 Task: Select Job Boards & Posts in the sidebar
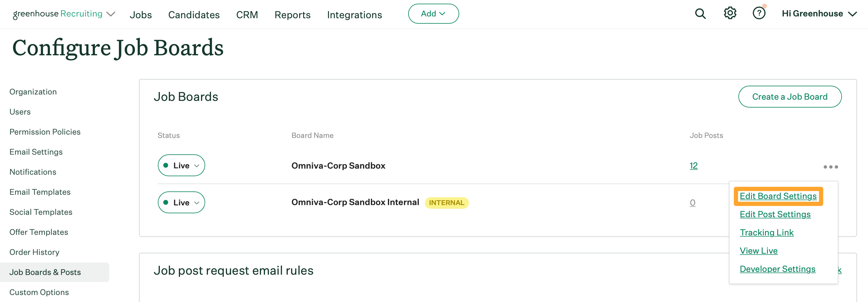tap(54, 272)
